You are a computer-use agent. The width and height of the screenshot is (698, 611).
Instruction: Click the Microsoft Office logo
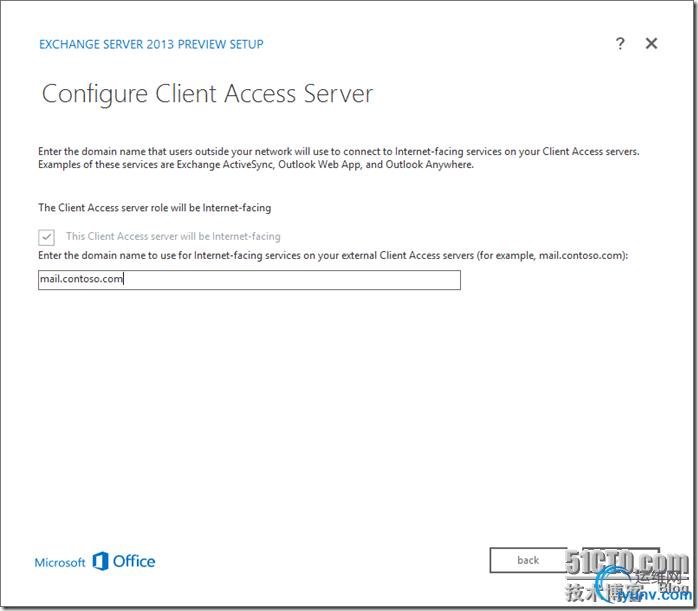click(95, 562)
